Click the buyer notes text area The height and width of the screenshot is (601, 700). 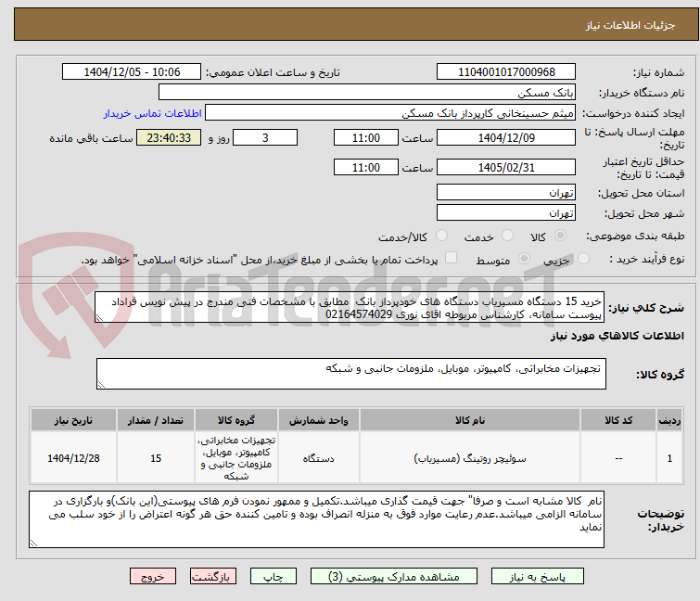point(316,519)
